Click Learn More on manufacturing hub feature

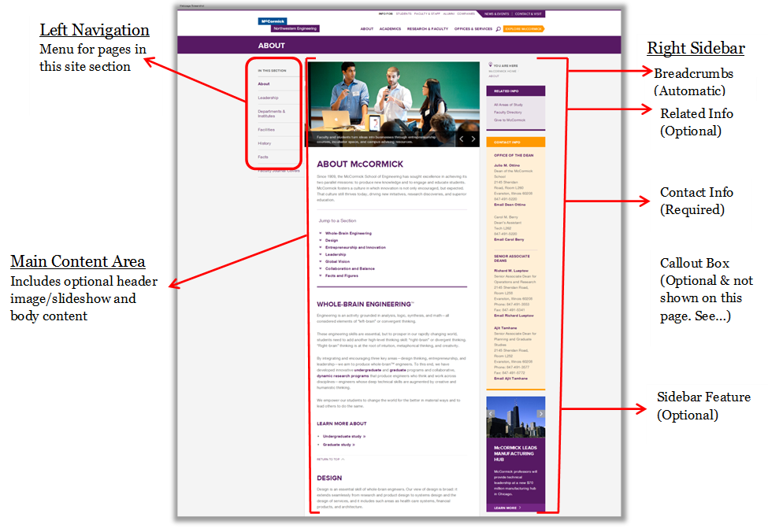click(x=506, y=508)
